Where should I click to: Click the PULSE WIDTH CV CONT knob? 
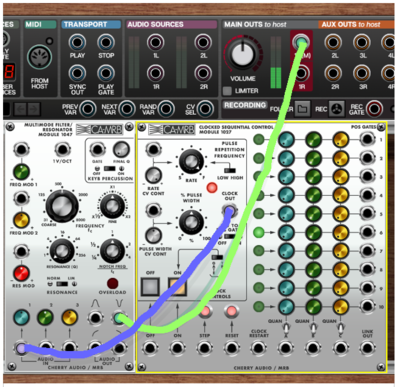tap(153, 235)
